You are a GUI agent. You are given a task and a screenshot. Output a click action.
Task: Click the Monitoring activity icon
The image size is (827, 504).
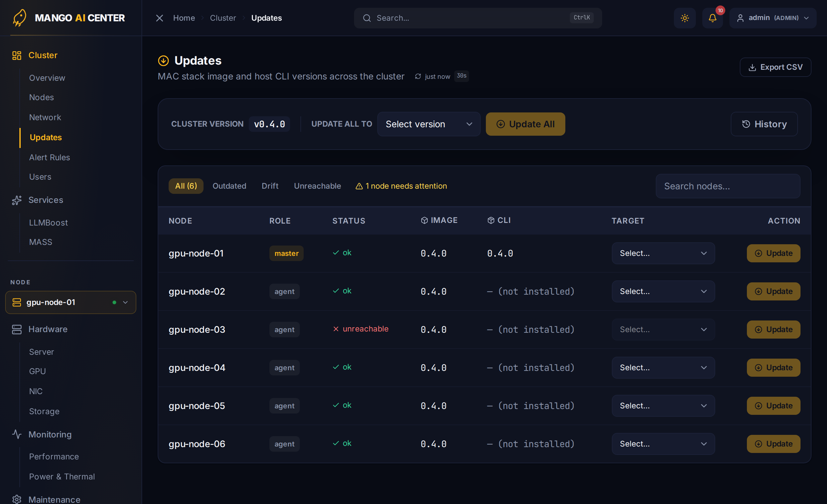pyautogui.click(x=17, y=434)
